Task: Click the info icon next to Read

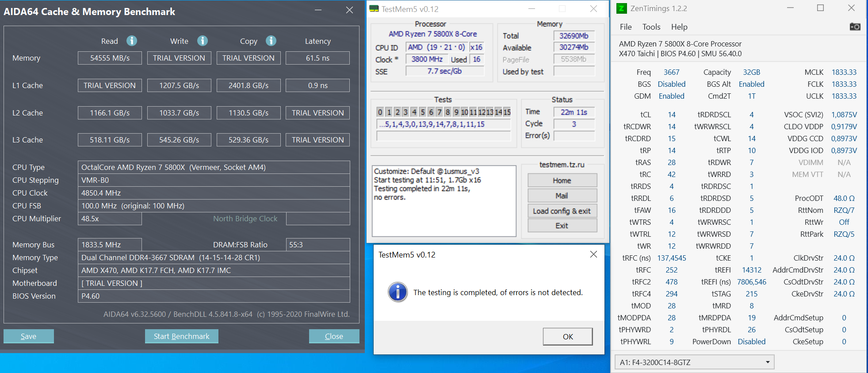Action: point(132,41)
